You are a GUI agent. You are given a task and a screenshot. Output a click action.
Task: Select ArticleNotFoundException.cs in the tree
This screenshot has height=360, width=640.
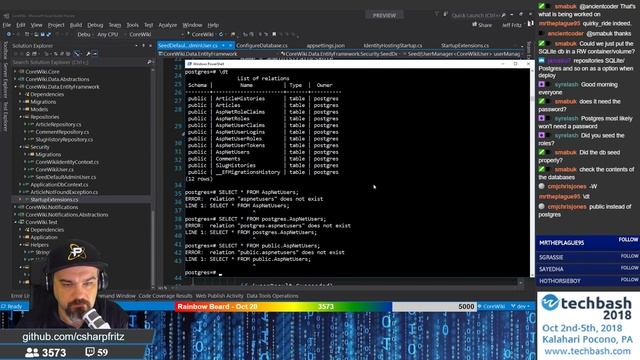(x=64, y=192)
